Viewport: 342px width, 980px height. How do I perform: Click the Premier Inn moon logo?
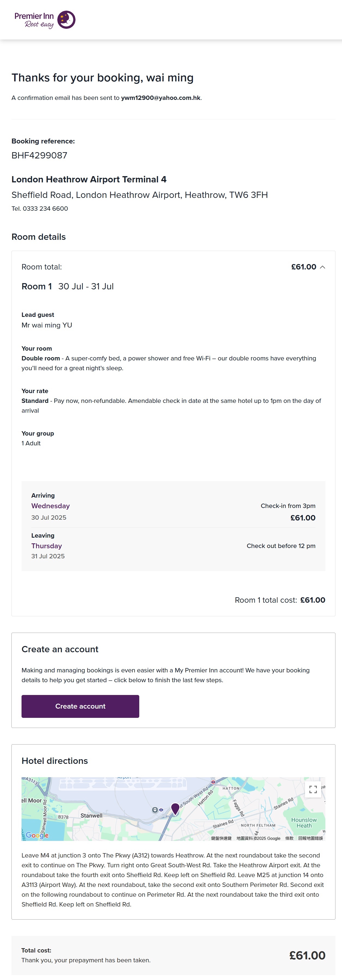coord(66,20)
